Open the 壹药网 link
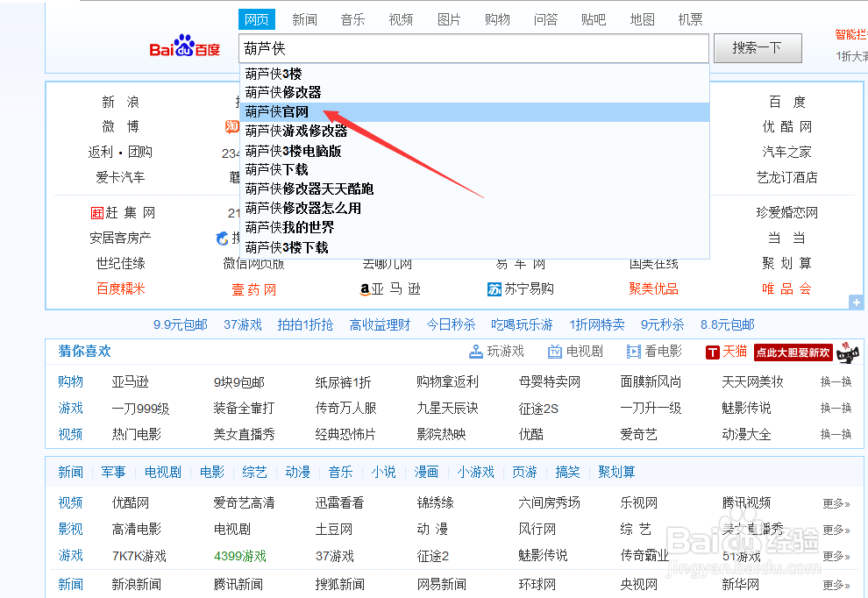 (253, 289)
